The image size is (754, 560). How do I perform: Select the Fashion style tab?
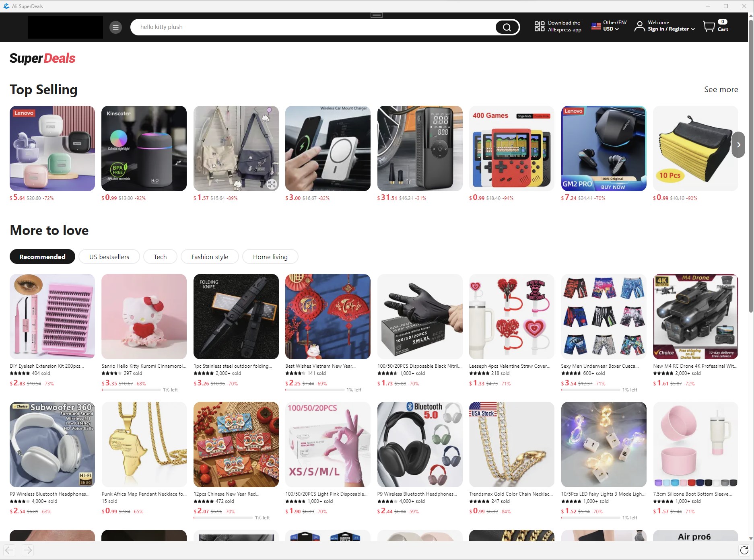[210, 257]
